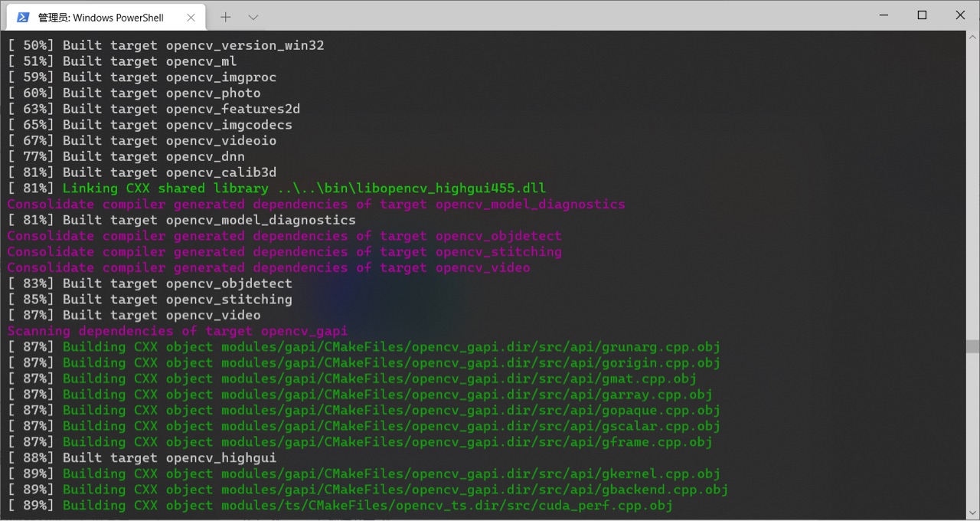Close the Windows PowerShell tab with its X
980x521 pixels.
[x=191, y=16]
